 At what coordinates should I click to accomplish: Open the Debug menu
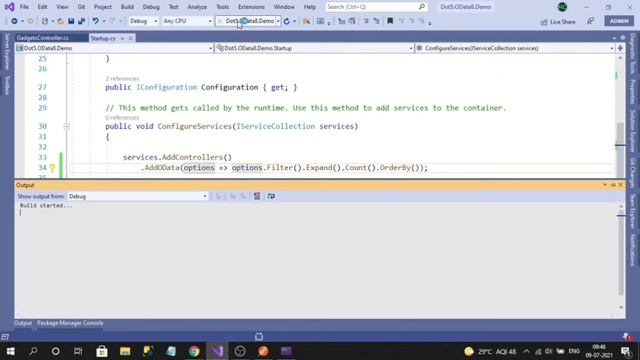click(x=151, y=7)
